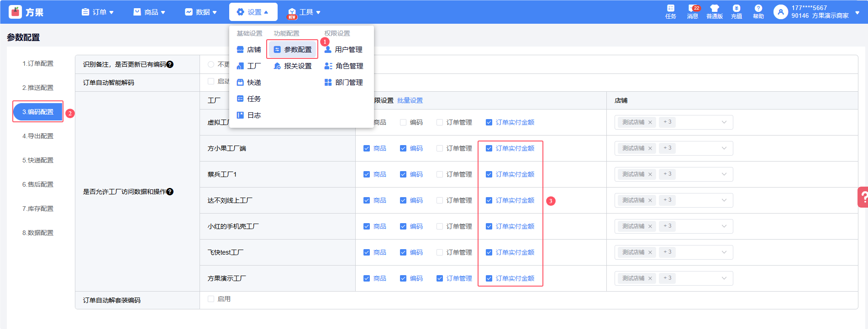Remove 测试店铺 tag in 达不刘线上工厂 row

[x=650, y=200]
